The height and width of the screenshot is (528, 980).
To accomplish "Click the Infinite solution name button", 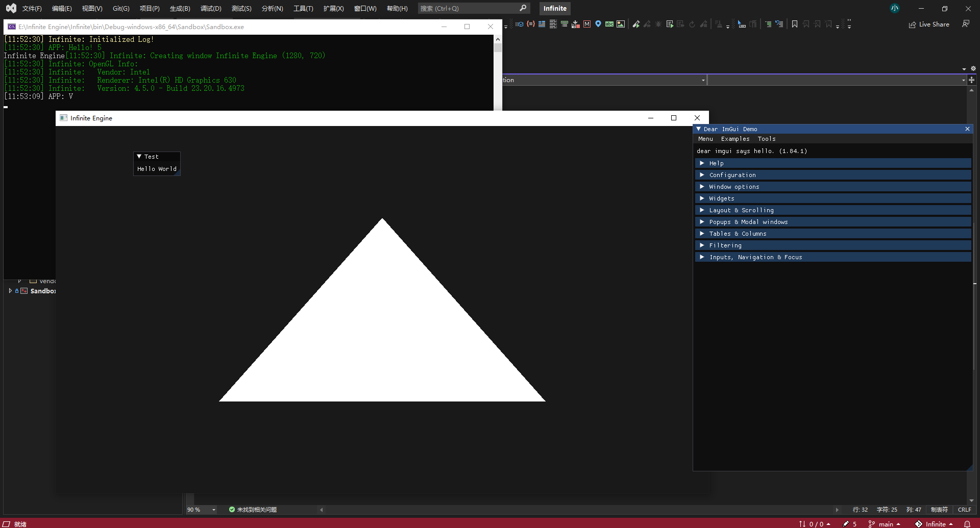I will point(555,9).
